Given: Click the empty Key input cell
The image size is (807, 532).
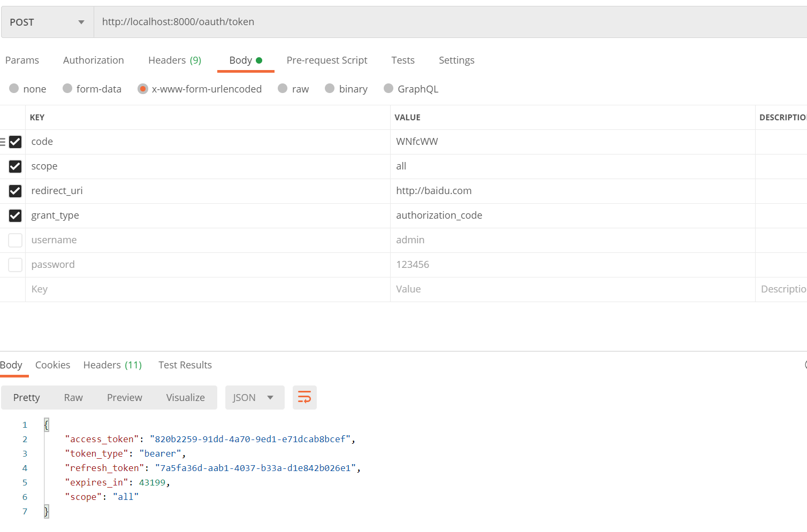Looking at the screenshot, I should pyautogui.click(x=208, y=289).
